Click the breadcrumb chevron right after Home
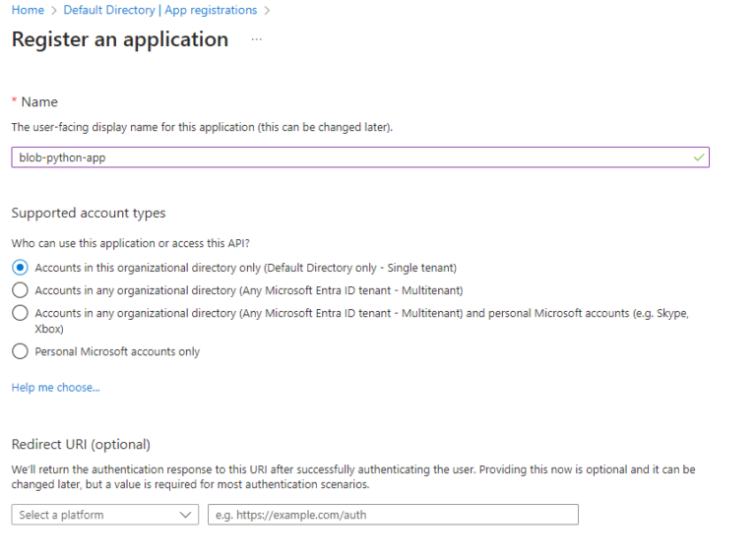Screen dimensions: 756x559 click(x=54, y=10)
